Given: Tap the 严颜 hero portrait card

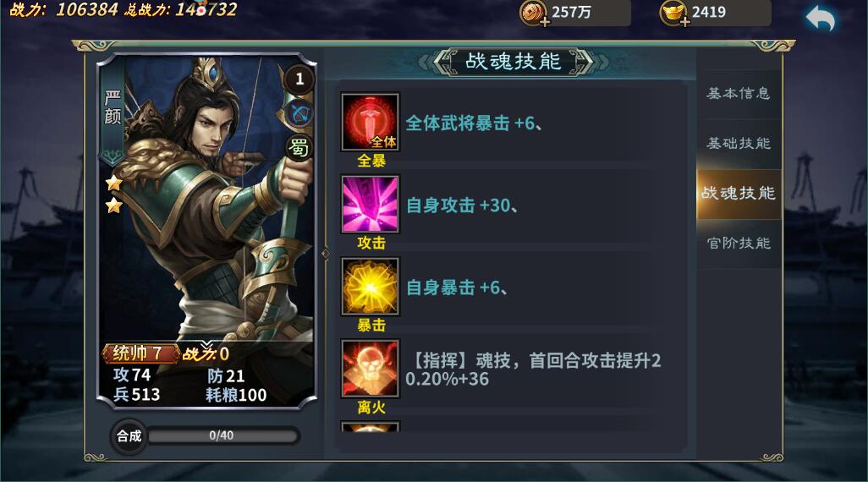Looking at the screenshot, I should (x=206, y=232).
